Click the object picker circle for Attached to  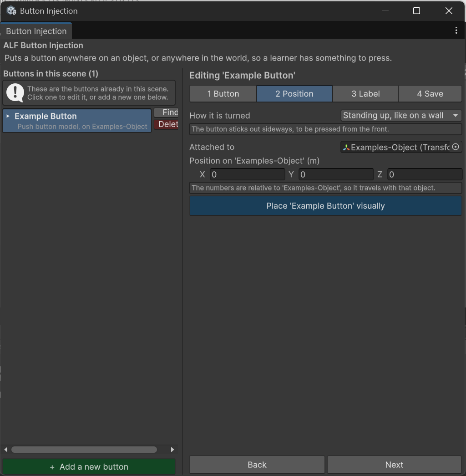click(x=456, y=147)
